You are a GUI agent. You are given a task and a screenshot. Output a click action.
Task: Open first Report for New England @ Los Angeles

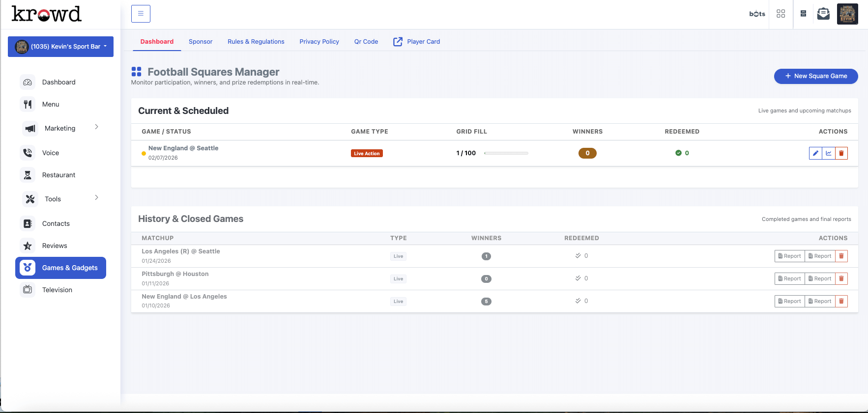(x=789, y=301)
